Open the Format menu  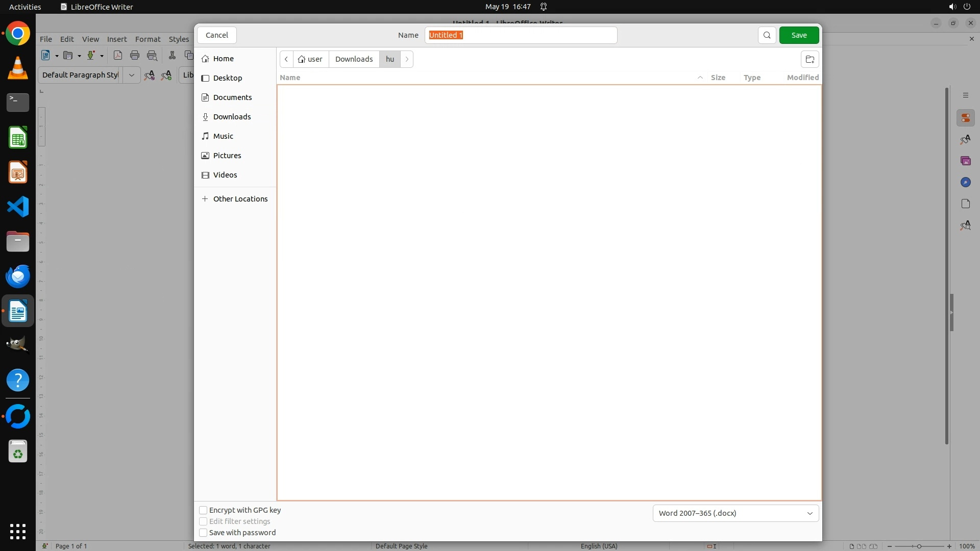148,39
